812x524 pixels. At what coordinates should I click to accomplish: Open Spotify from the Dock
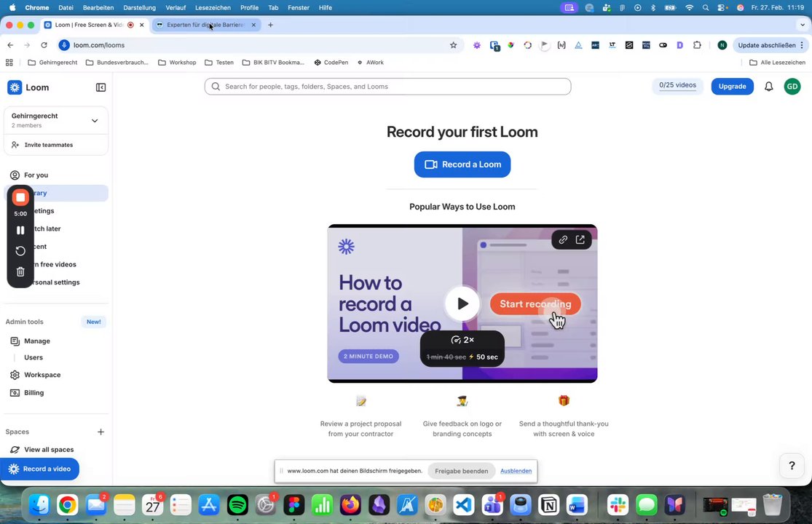(x=237, y=505)
